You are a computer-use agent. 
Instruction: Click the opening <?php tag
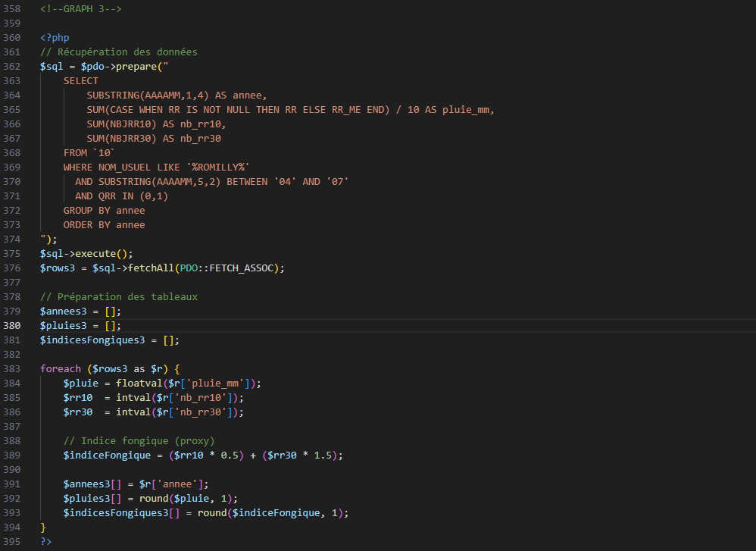pyautogui.click(x=55, y=37)
